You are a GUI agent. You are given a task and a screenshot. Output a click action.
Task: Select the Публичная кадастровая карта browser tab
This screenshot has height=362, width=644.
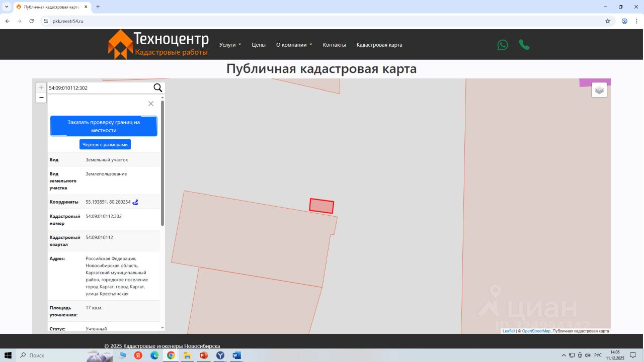pyautogui.click(x=52, y=7)
